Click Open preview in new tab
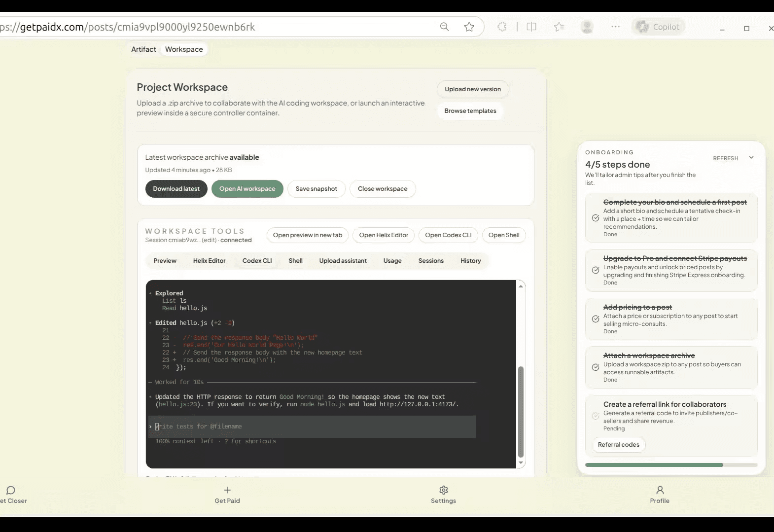Viewport: 774px width, 532px height. pos(308,235)
